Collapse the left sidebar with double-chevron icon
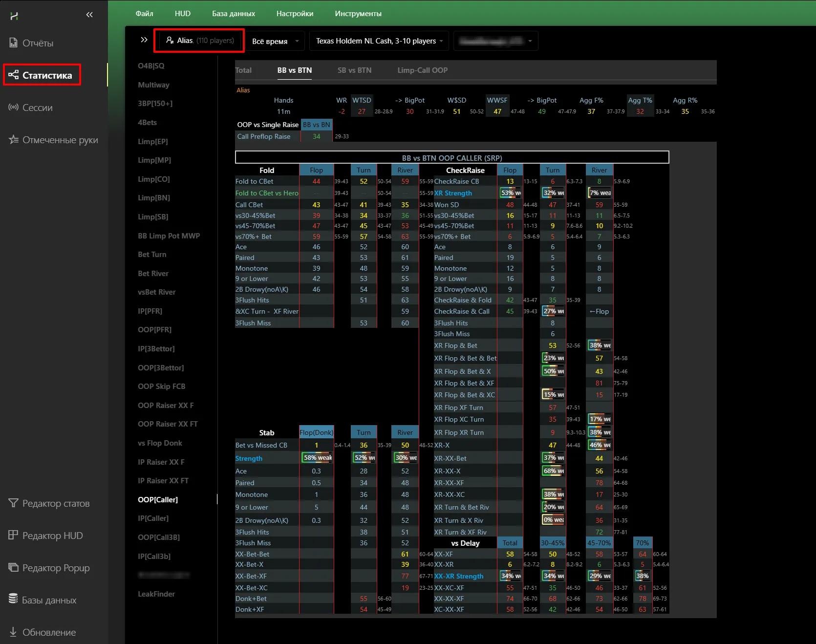Image resolution: width=816 pixels, height=644 pixels. 89,15
